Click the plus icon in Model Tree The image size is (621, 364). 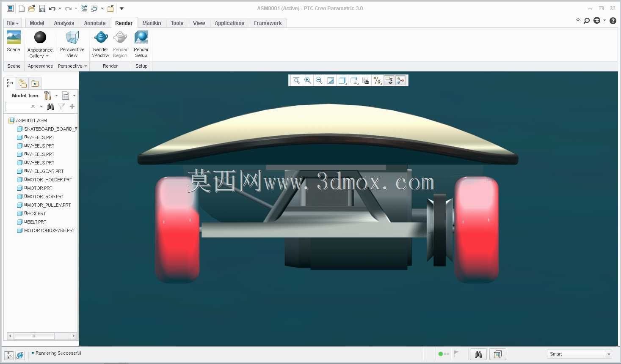coord(72,107)
